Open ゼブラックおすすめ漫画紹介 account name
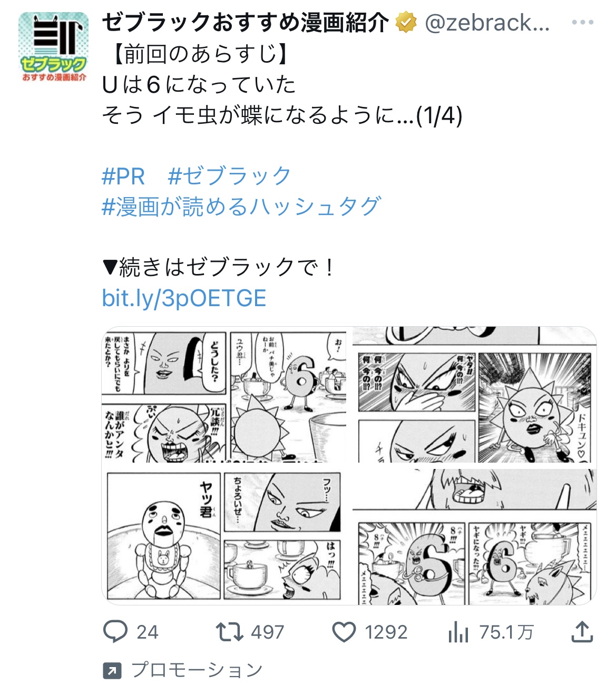 [246, 23]
